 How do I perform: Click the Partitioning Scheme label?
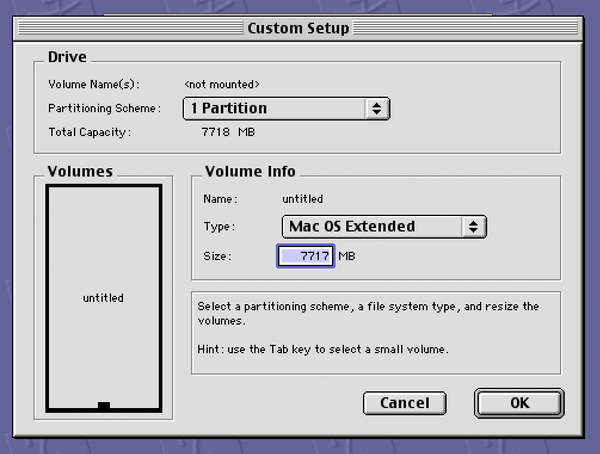[104, 108]
